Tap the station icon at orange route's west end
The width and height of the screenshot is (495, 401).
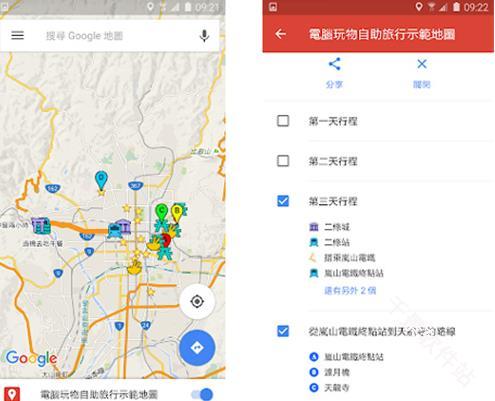coord(41,225)
